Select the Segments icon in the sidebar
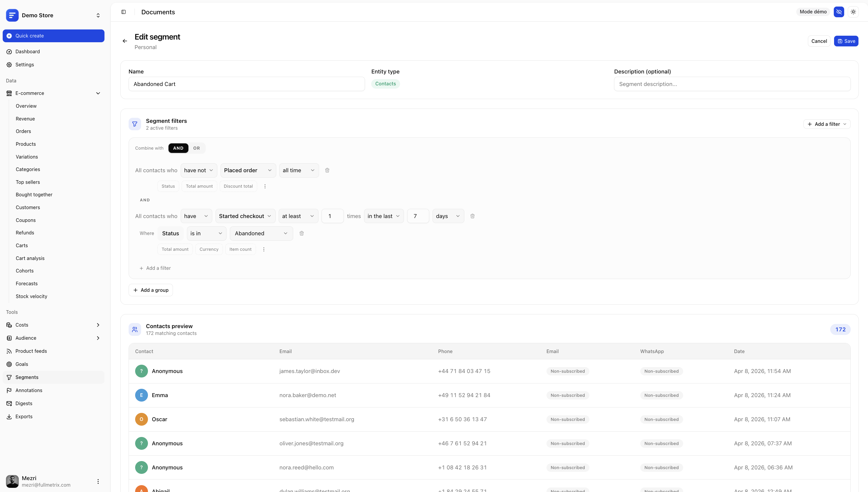Viewport: 868px width, 492px height. (x=9, y=377)
